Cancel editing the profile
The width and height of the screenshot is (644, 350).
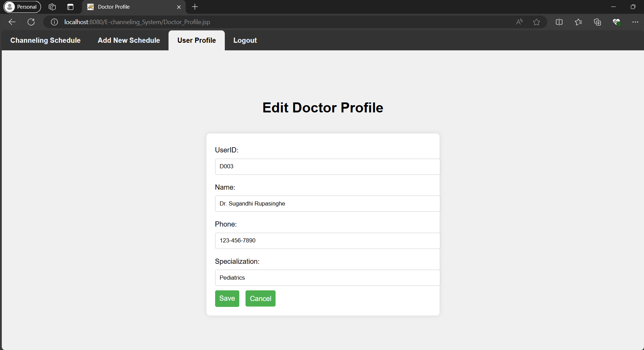click(260, 298)
